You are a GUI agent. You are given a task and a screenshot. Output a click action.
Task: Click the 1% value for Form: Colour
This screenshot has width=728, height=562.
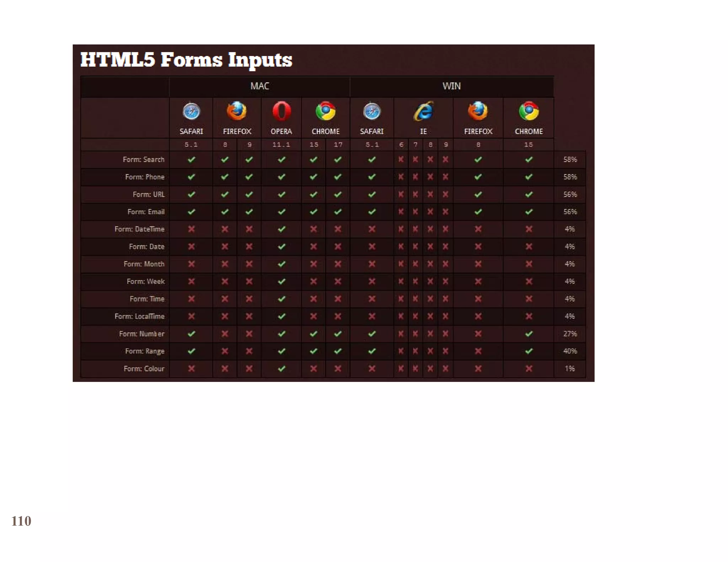[x=570, y=369]
